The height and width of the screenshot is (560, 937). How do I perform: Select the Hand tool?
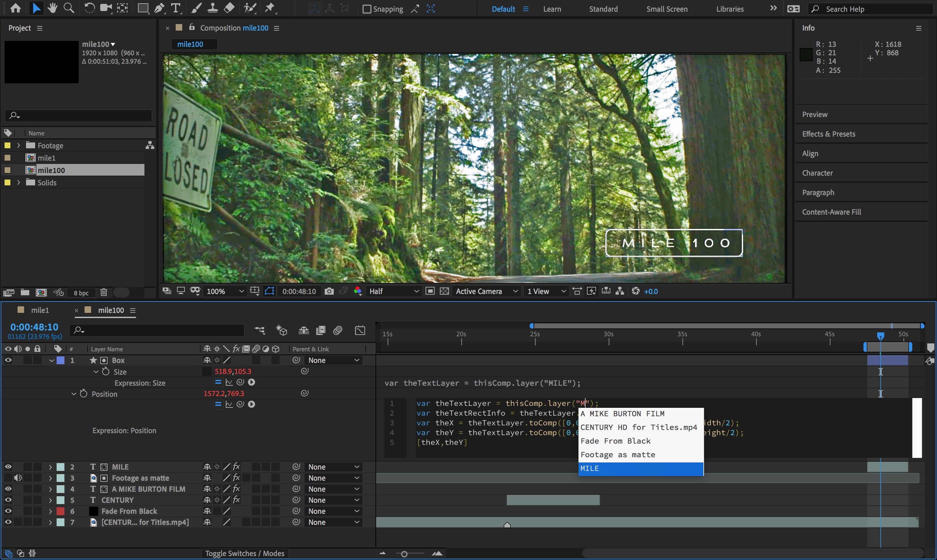[x=52, y=8]
